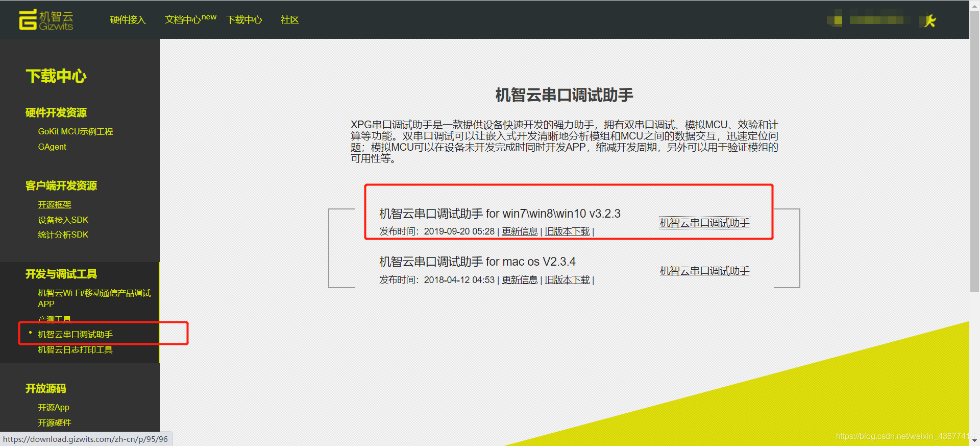
Task: Open 机智云日志打印工具 in sidebar
Action: (x=76, y=350)
